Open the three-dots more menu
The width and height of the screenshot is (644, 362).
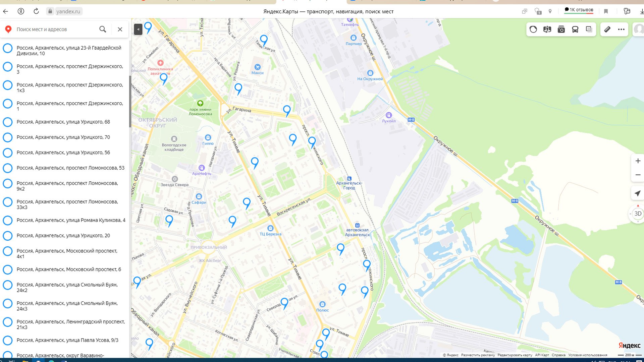coord(621,29)
